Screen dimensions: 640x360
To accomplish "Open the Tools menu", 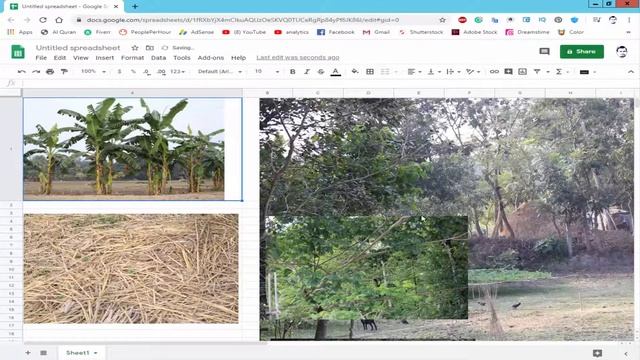I will [x=182, y=58].
